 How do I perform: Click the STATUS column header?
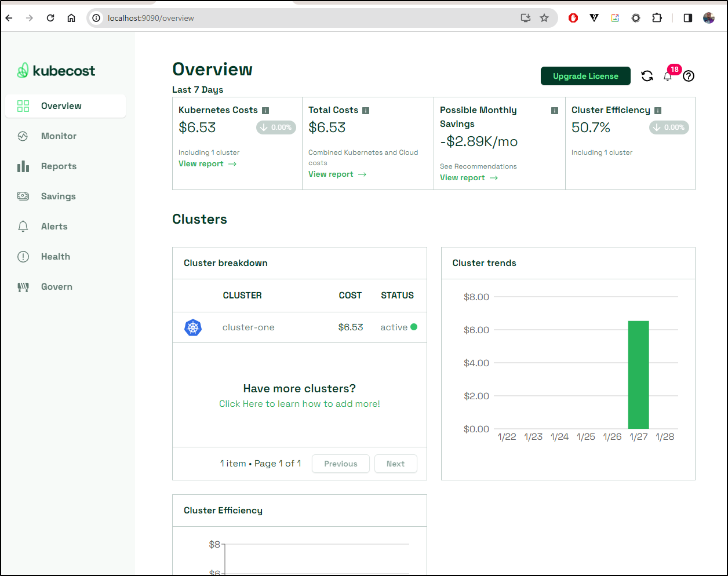click(397, 296)
